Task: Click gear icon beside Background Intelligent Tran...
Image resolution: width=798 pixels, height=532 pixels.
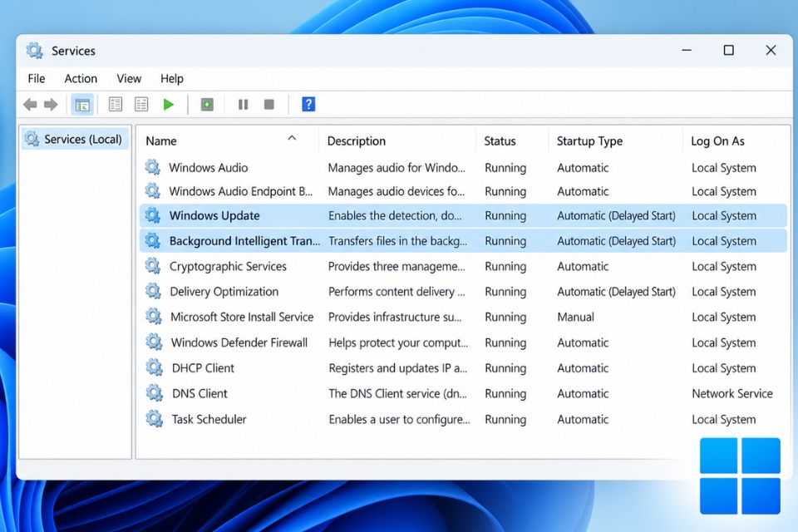Action: [153, 240]
